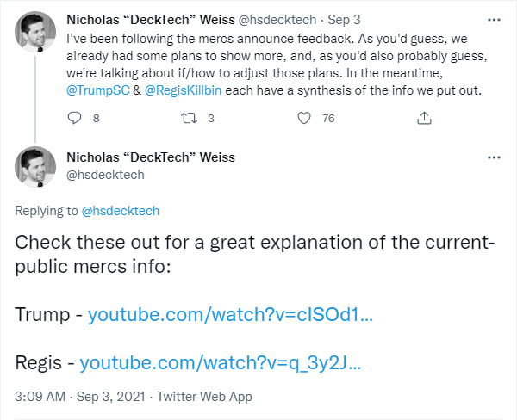Open more options menu on first tweet
The height and width of the screenshot is (420, 517).
click(x=492, y=18)
